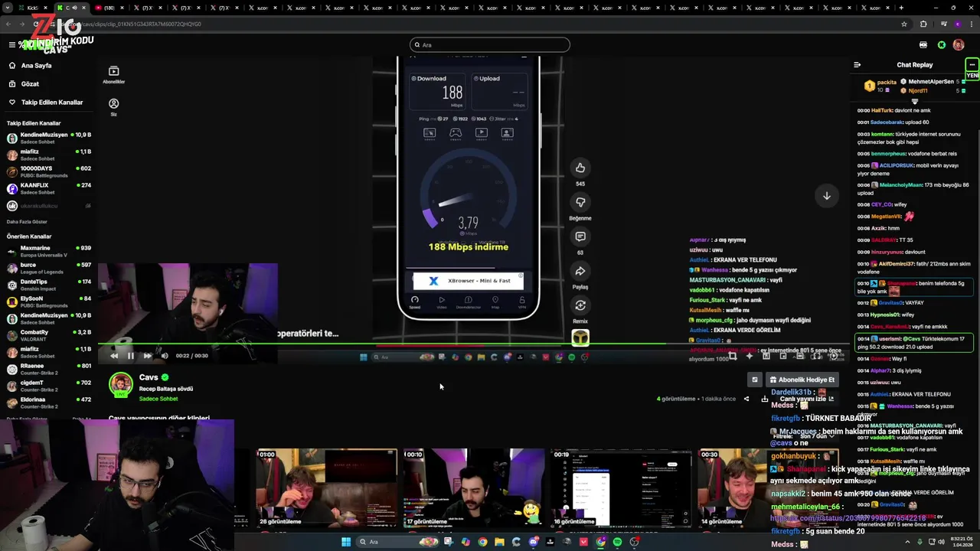
Task: Open browser extensions puzzle icon
Action: coord(923,24)
